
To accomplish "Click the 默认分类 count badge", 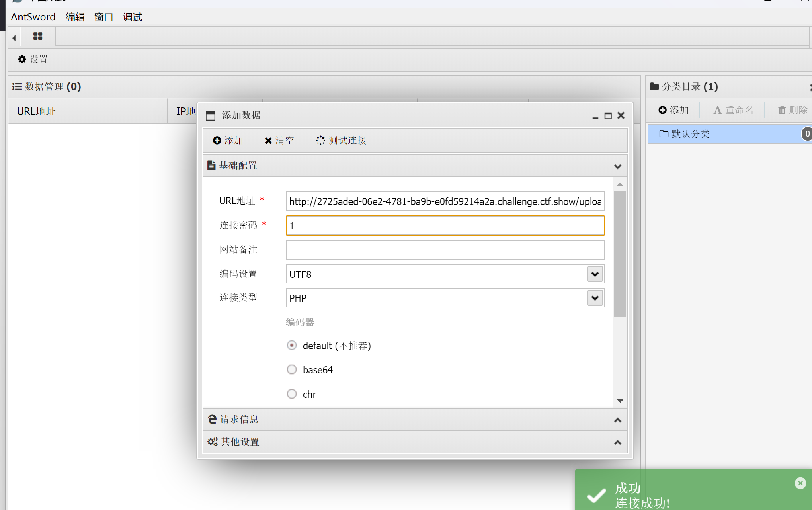I will coord(807,134).
